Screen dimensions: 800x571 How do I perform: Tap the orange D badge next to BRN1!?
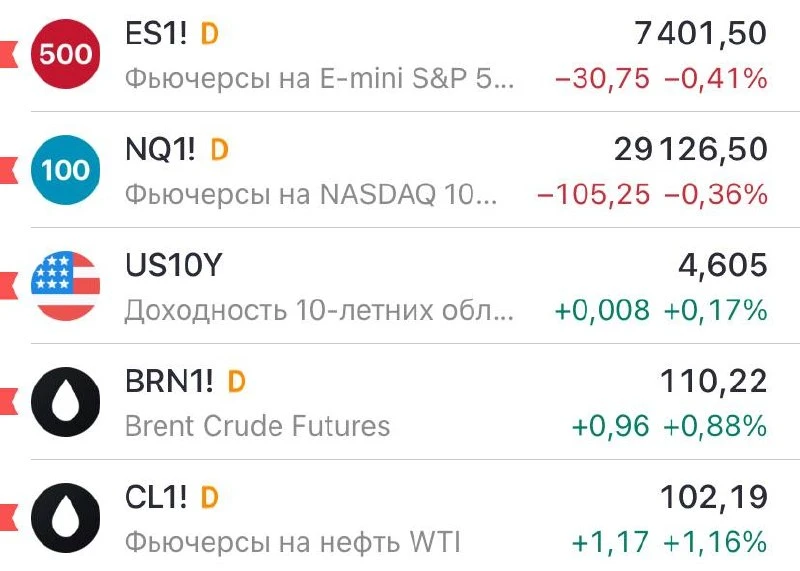coord(237,382)
